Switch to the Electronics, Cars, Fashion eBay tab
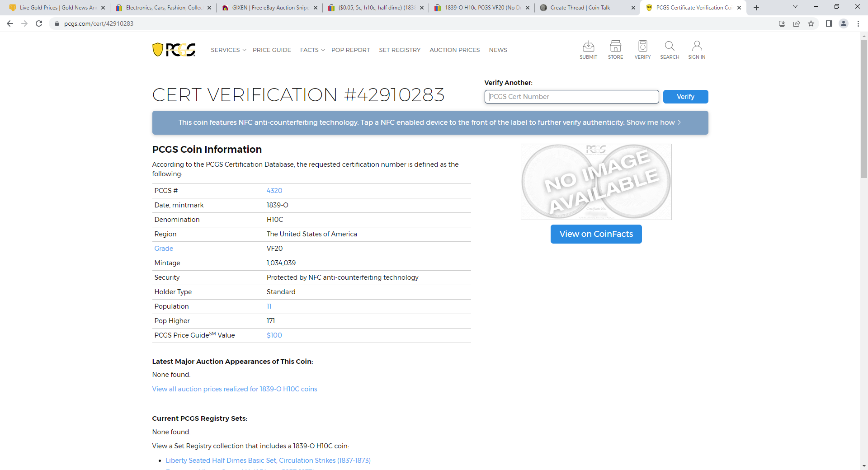 (164, 8)
